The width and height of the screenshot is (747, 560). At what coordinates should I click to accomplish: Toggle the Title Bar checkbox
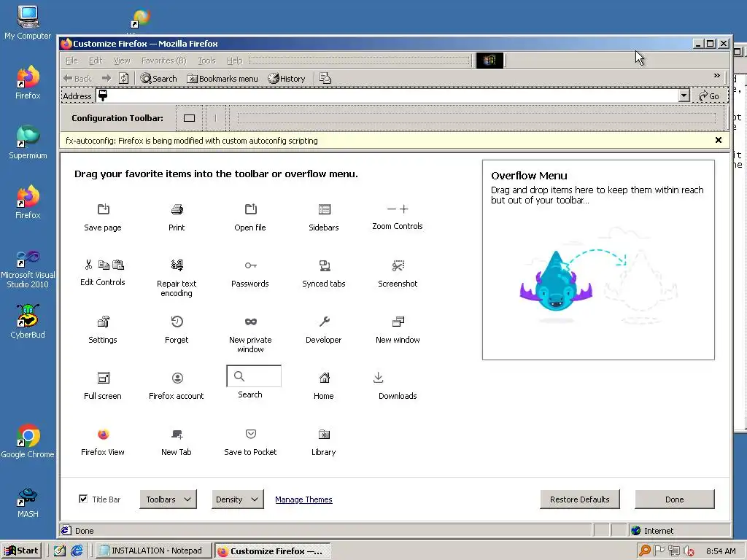(83, 499)
